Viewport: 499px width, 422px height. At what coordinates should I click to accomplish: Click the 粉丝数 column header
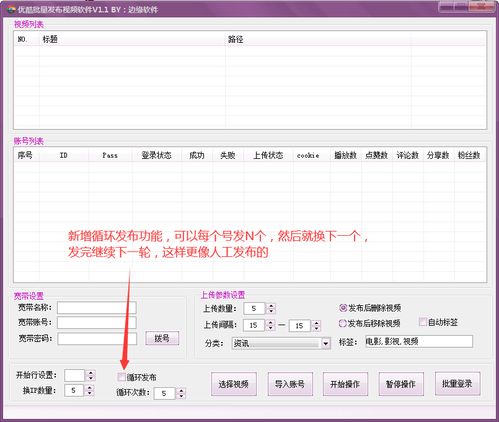[x=469, y=155]
